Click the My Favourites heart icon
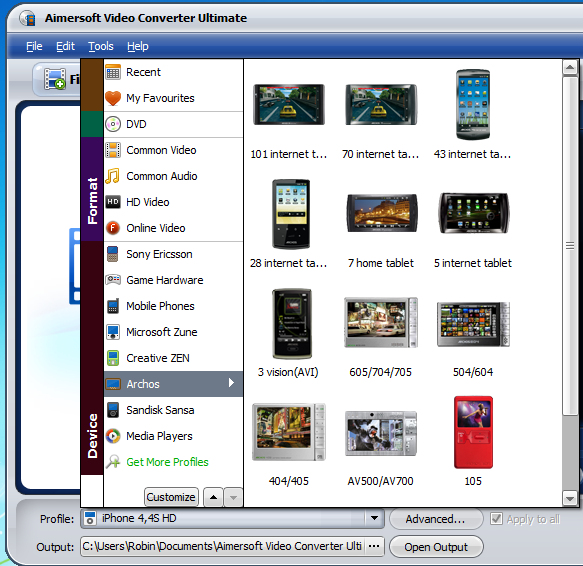 pyautogui.click(x=113, y=98)
